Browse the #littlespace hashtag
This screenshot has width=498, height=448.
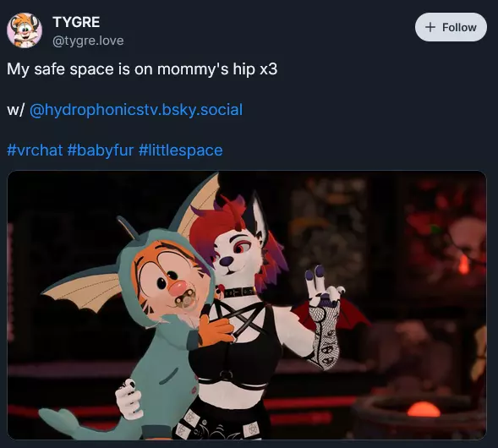point(180,150)
